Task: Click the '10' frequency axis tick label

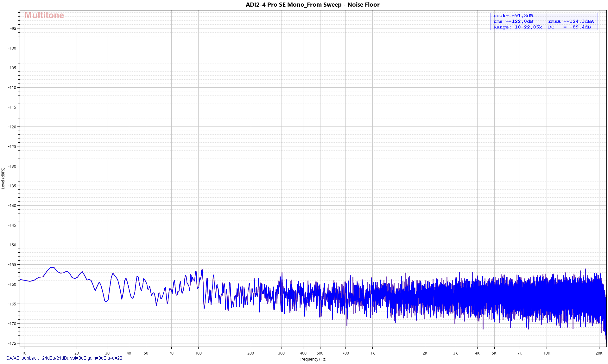Action: point(24,353)
